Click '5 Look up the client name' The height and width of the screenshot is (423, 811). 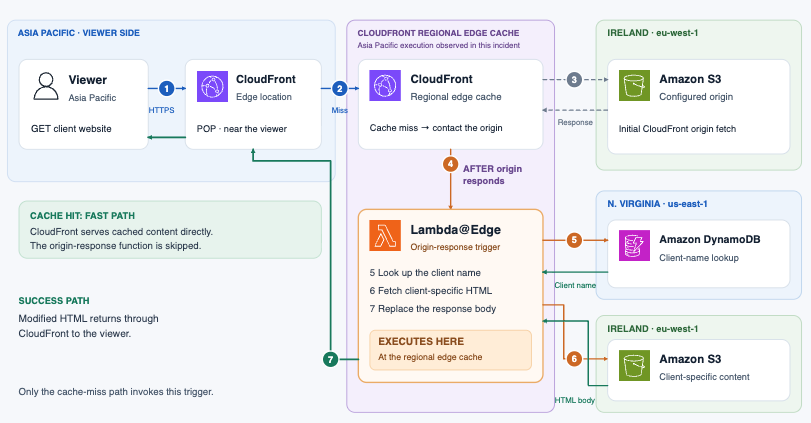point(425,273)
